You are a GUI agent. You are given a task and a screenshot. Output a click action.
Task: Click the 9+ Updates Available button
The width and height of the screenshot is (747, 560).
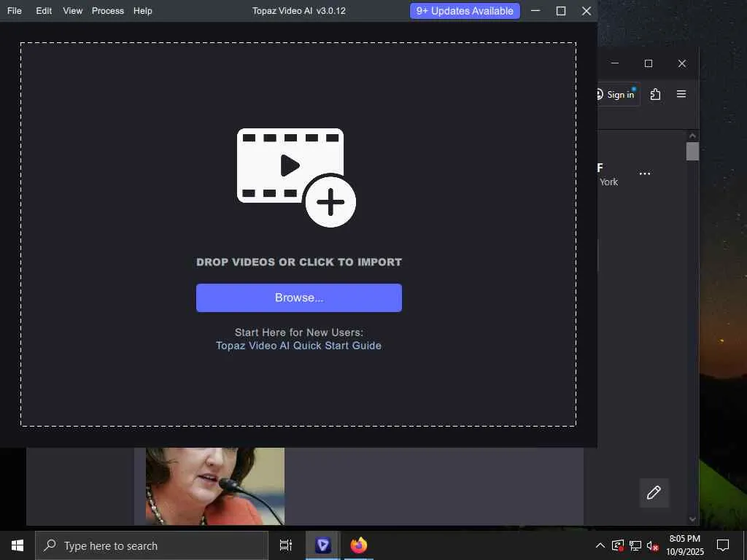coord(465,11)
